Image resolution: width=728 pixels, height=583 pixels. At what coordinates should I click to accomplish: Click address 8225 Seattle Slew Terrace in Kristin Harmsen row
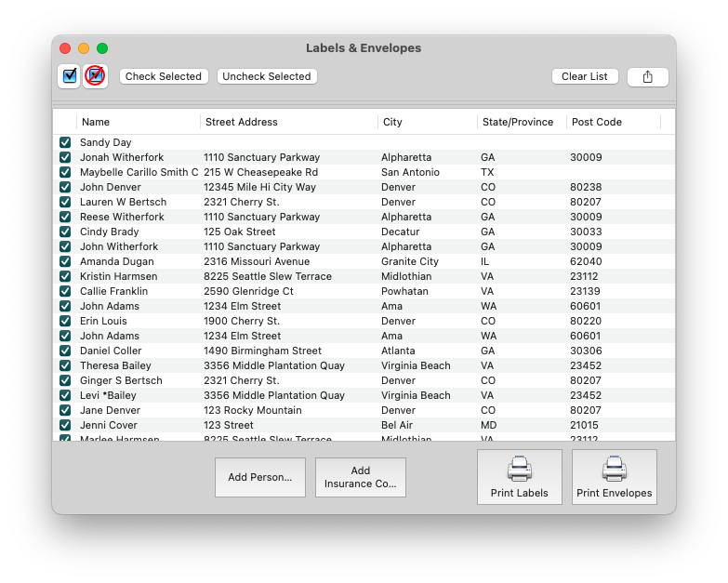coord(268,276)
